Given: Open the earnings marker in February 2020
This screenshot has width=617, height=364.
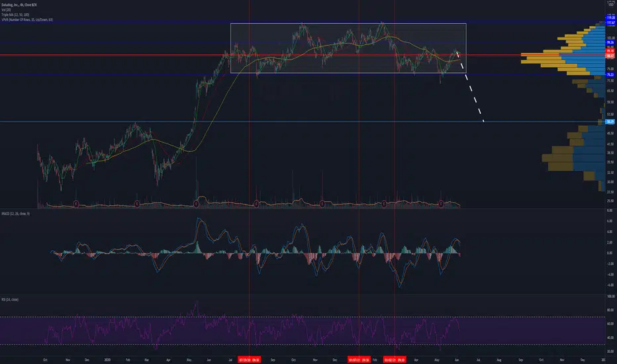Looking at the screenshot, I should tap(137, 204).
